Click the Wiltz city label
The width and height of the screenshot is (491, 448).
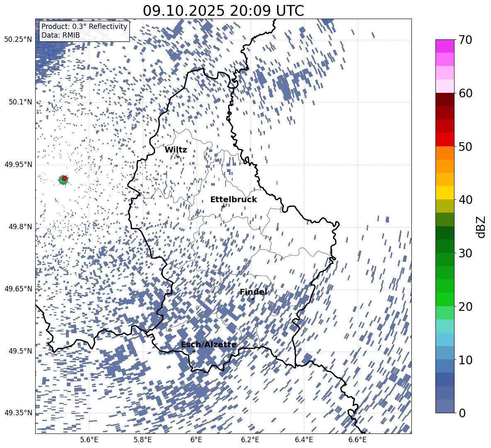[176, 150]
